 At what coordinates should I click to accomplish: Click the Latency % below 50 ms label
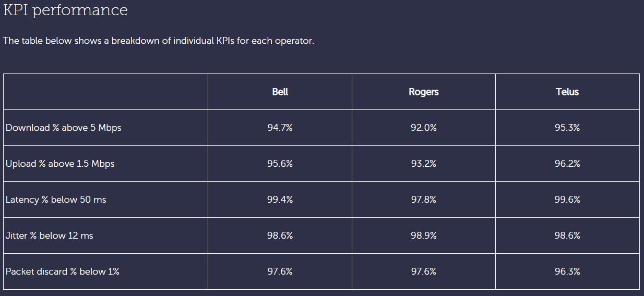(x=56, y=200)
